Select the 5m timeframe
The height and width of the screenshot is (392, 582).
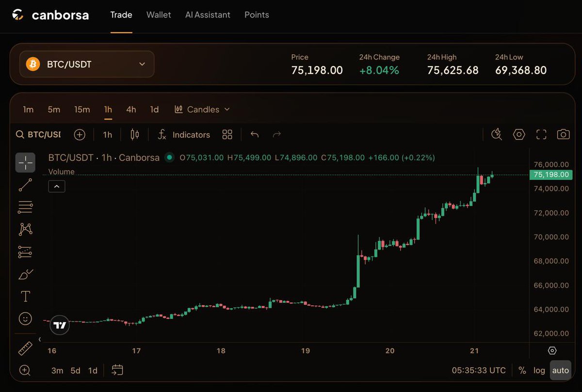point(54,110)
